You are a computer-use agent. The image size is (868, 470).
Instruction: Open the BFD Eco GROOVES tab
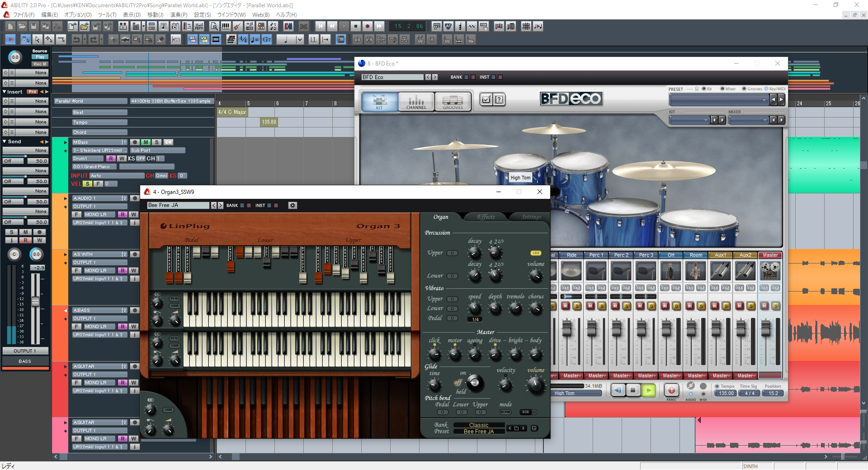tap(453, 101)
